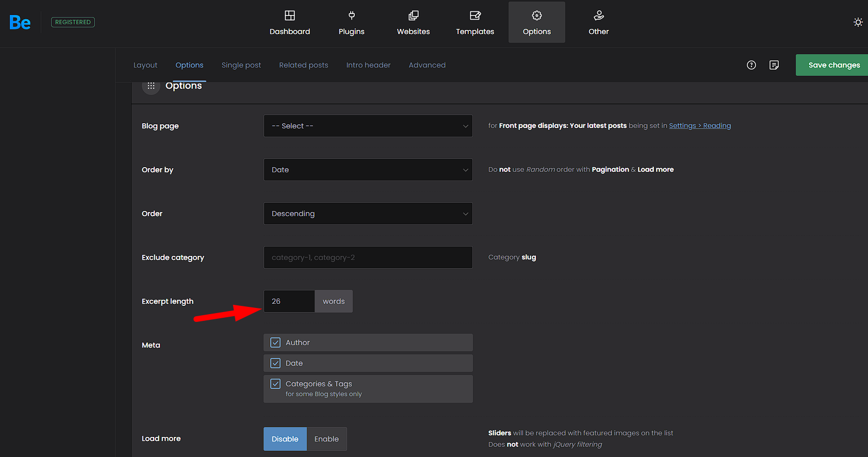Image resolution: width=868 pixels, height=457 pixels.
Task: Open the Options gear section
Action: pos(537,23)
